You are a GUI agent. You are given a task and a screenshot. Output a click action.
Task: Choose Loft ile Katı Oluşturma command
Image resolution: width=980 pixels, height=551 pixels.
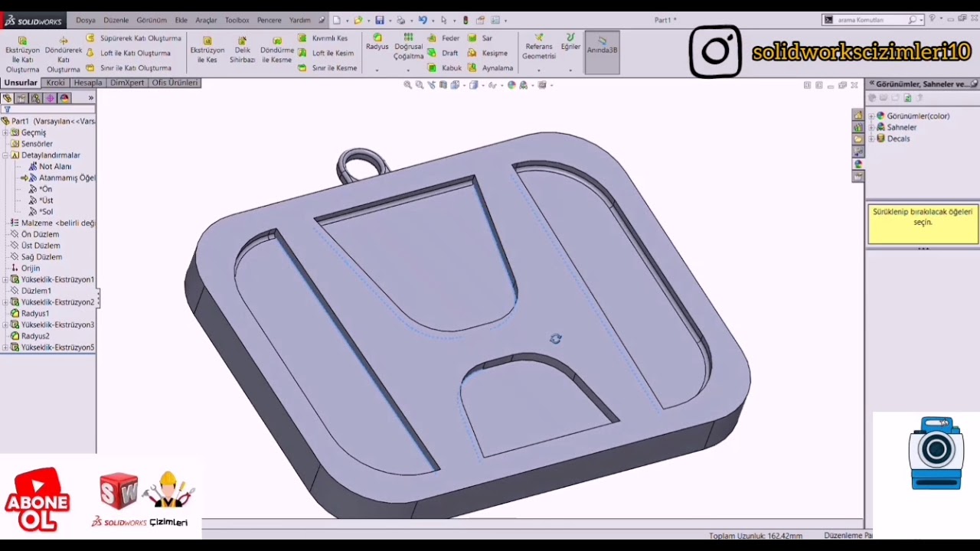tap(129, 53)
